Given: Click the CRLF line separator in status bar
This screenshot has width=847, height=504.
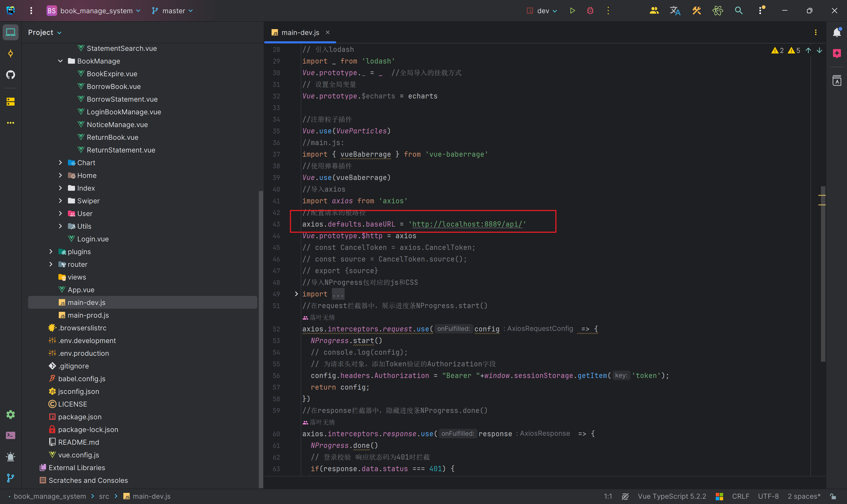Looking at the screenshot, I should [740, 496].
